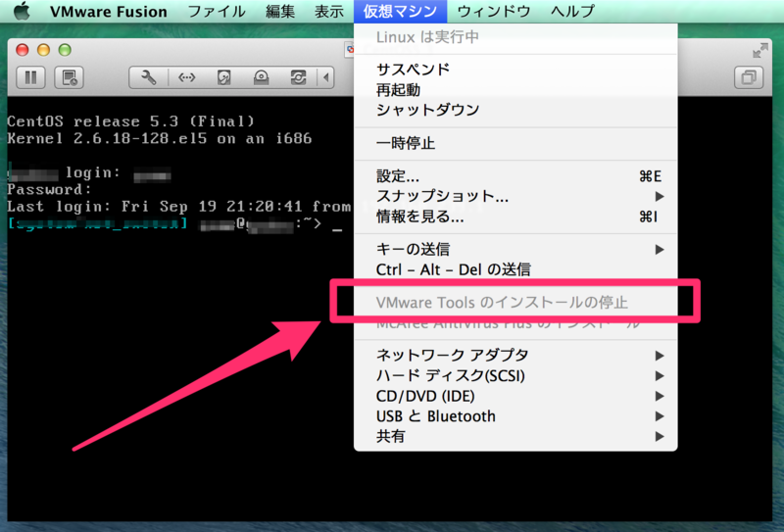Click the Linux は実行中 status item

point(515,37)
